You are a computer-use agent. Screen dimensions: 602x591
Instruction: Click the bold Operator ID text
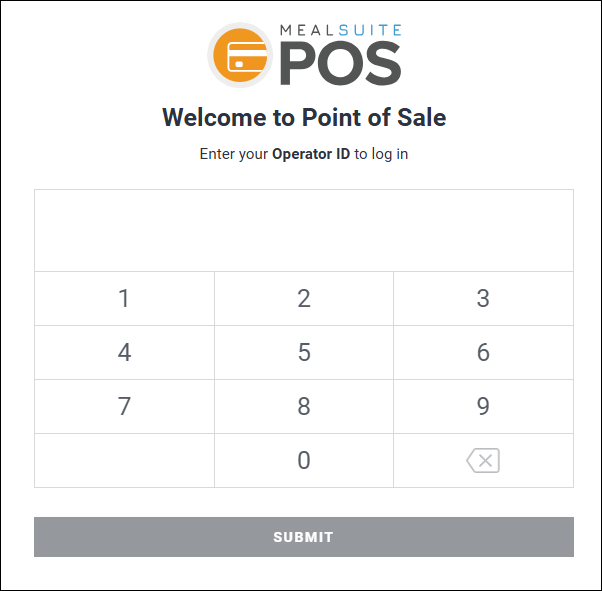pyautogui.click(x=311, y=155)
